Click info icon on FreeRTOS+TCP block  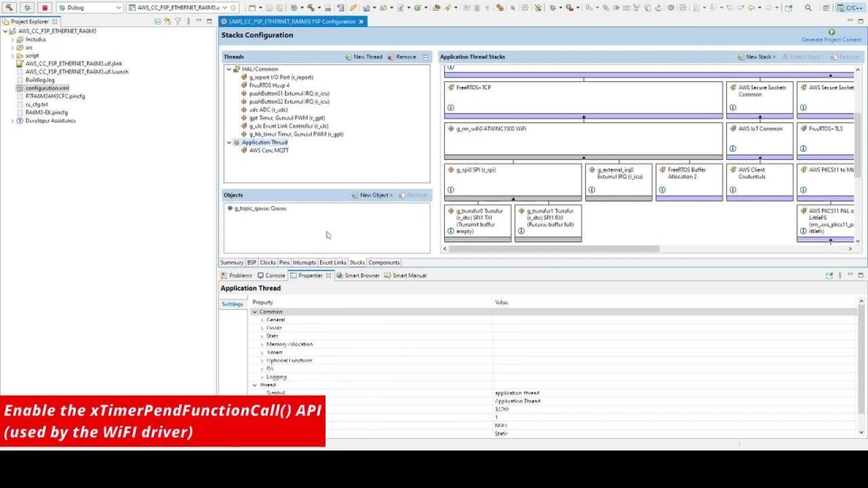[450, 108]
